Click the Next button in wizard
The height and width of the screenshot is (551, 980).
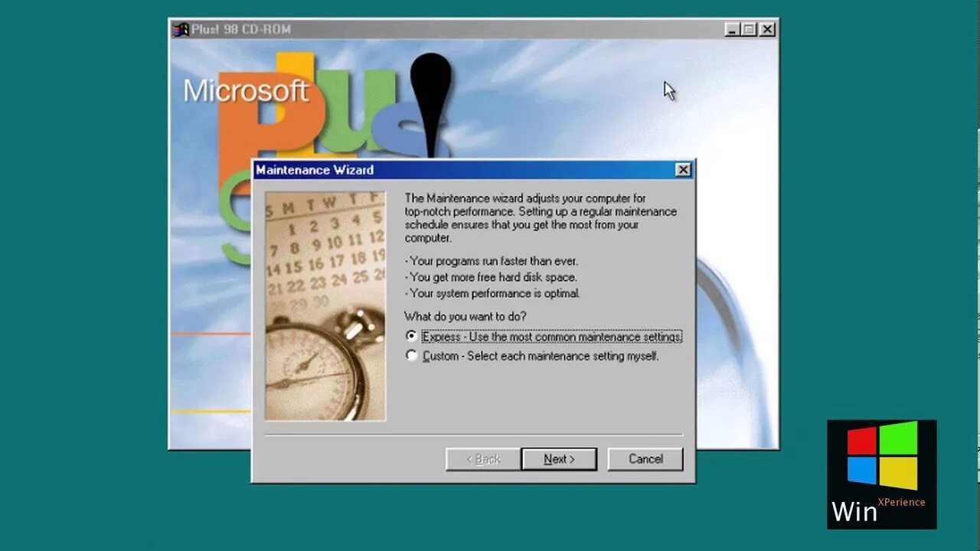tap(559, 459)
